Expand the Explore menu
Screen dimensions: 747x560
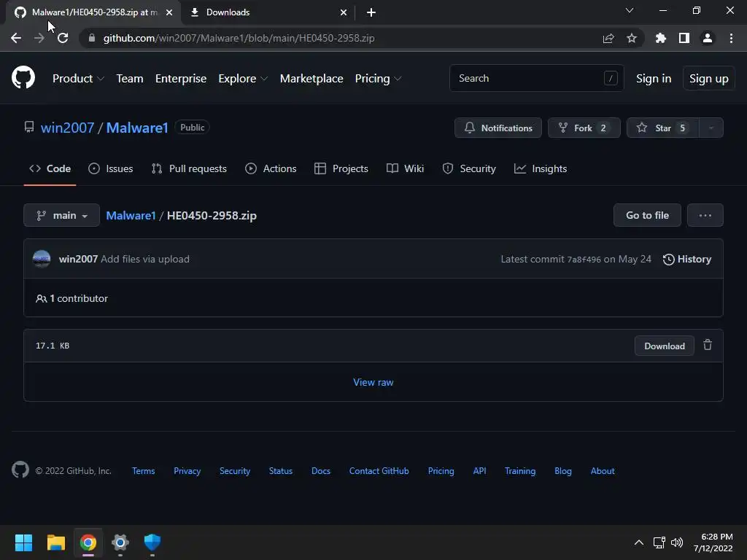click(x=243, y=79)
